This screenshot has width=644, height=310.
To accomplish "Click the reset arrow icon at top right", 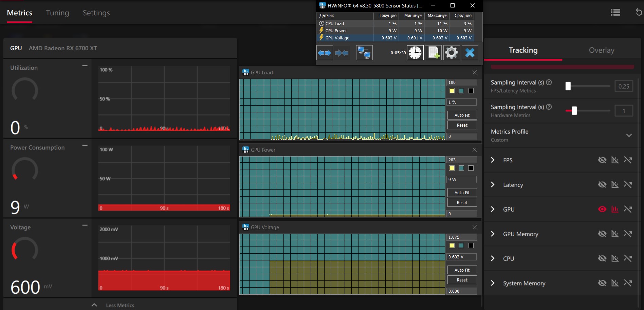I will coord(639,12).
